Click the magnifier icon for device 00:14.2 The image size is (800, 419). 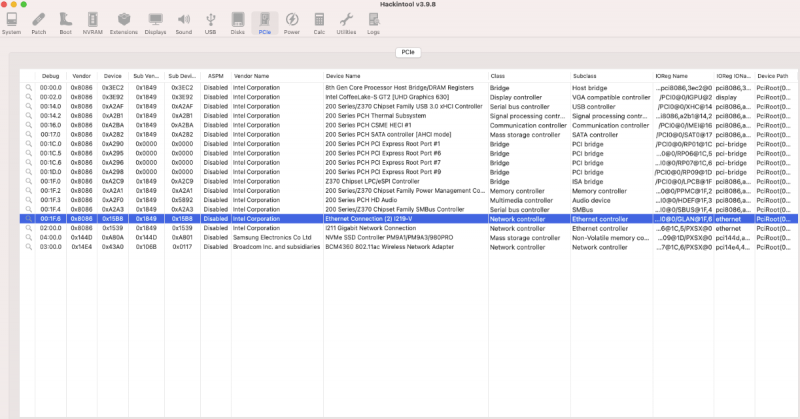(x=29, y=116)
